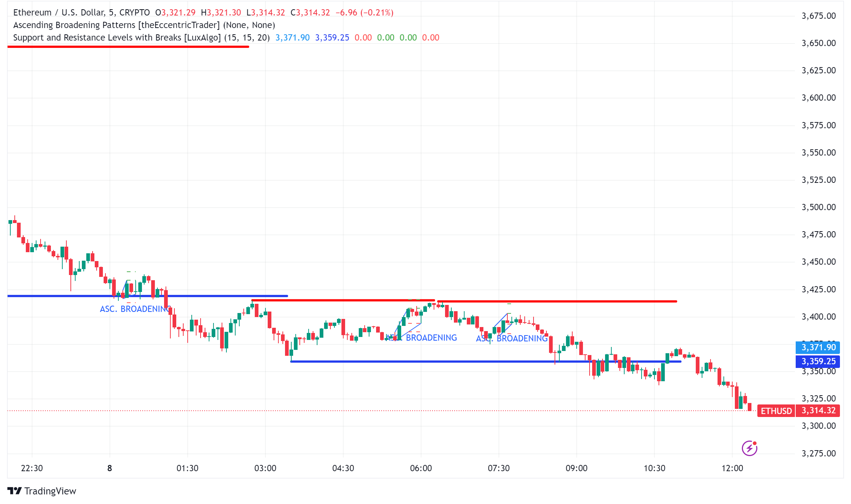Screen dimensions: 851x504
Task: Click the 3,359.25 indicator value in legend
Action: (x=332, y=38)
